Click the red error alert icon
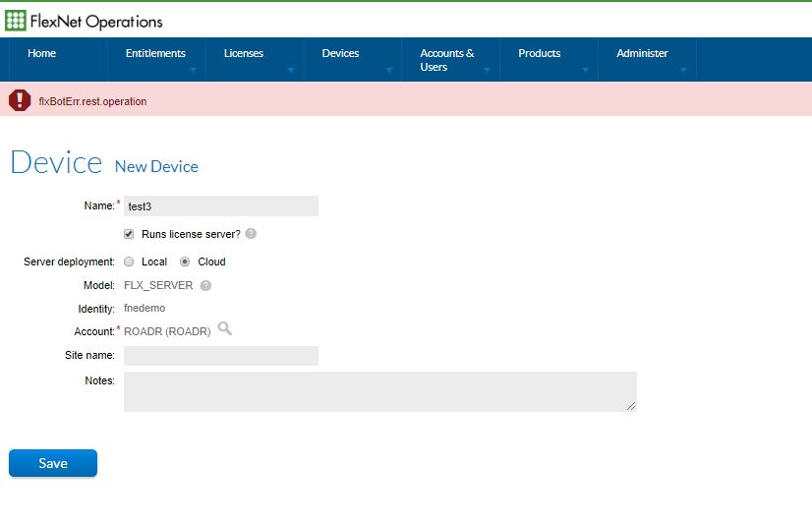This screenshot has width=812, height=524. click(x=20, y=100)
